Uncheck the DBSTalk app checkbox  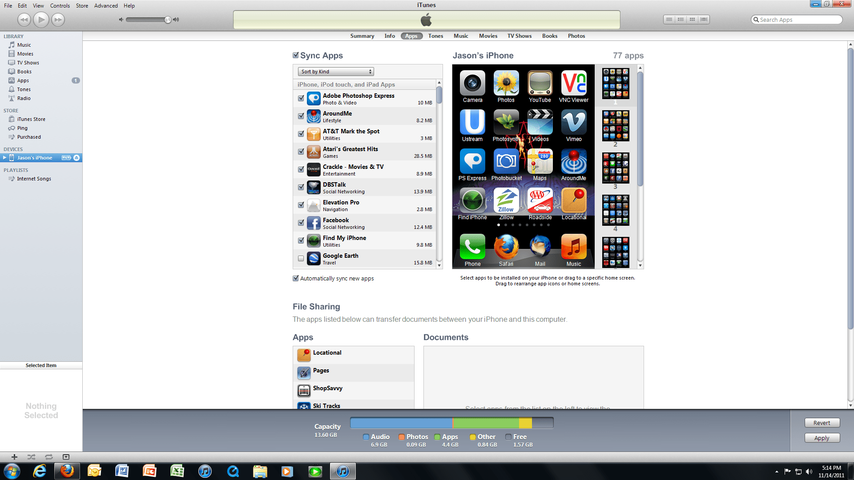pos(301,187)
